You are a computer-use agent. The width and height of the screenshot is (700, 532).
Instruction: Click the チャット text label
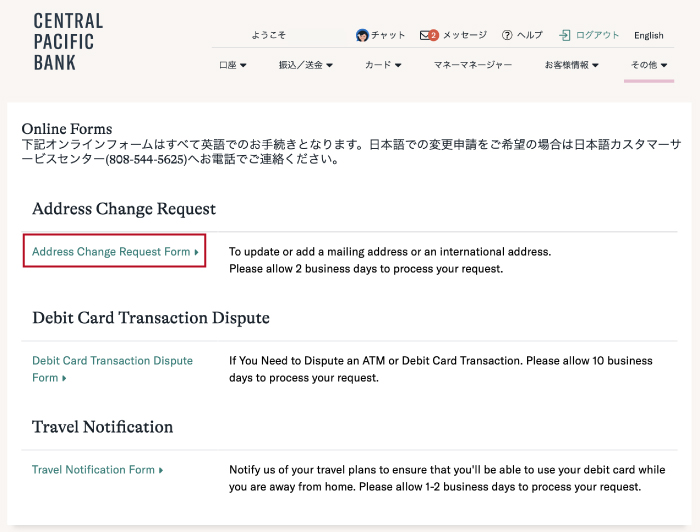[388, 35]
